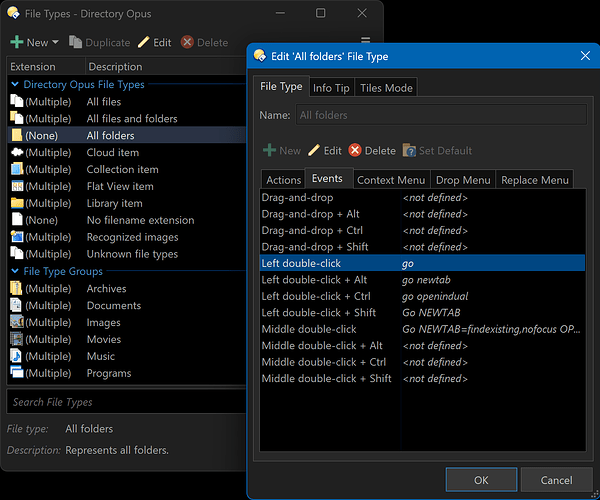Select the Programs group icon
Image resolution: width=600 pixels, height=500 pixels.
pyautogui.click(x=17, y=372)
